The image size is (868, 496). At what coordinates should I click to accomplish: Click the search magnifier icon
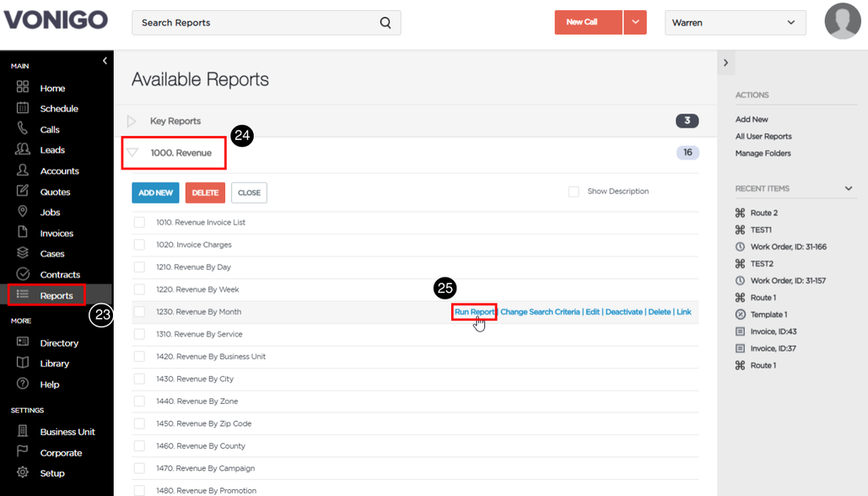coord(385,23)
